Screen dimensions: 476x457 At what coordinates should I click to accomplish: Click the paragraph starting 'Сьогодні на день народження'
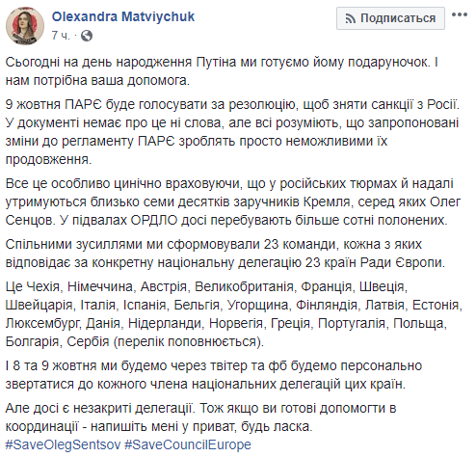[222, 71]
